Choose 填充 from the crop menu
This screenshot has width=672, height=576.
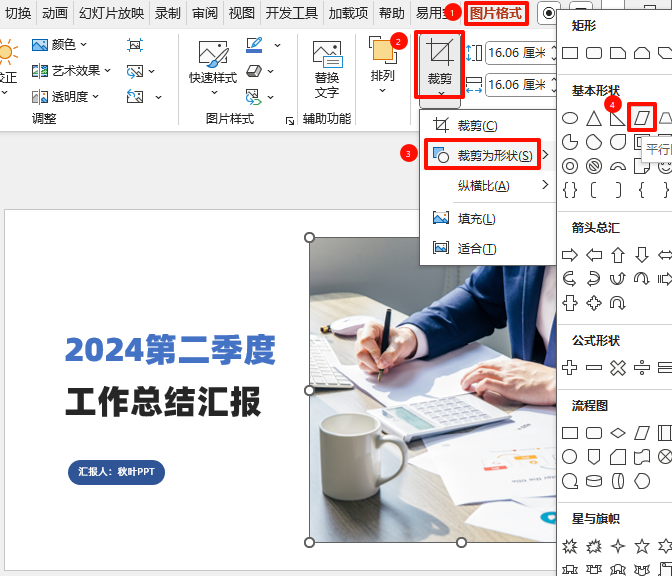[476, 218]
